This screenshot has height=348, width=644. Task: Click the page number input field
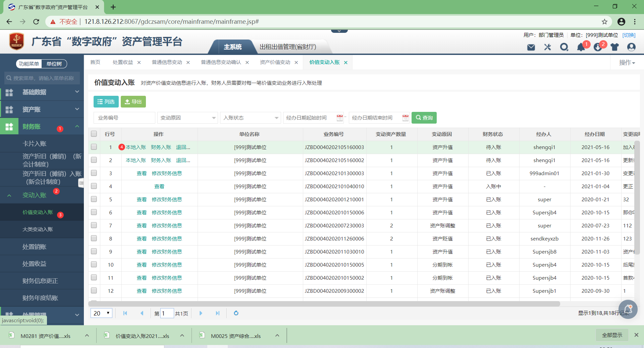pos(167,313)
